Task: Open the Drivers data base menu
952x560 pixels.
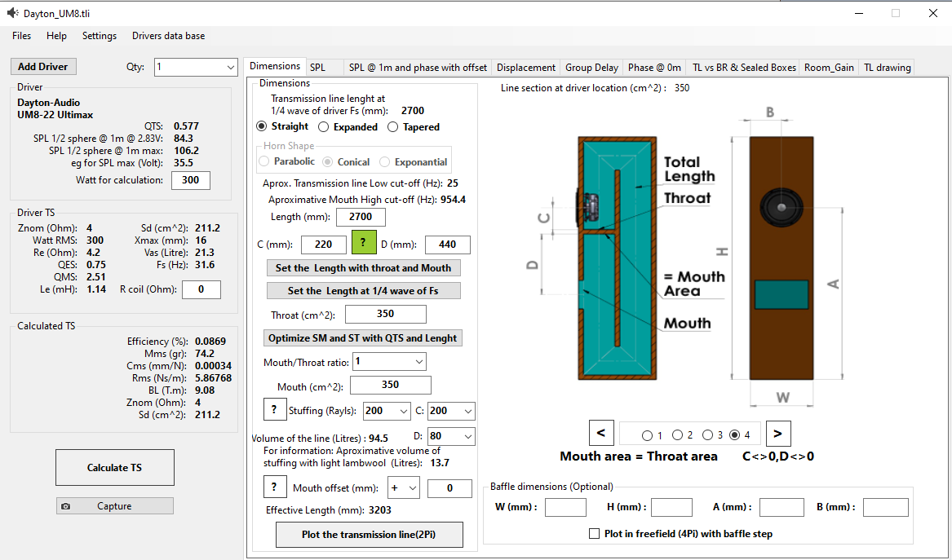Action: (168, 36)
